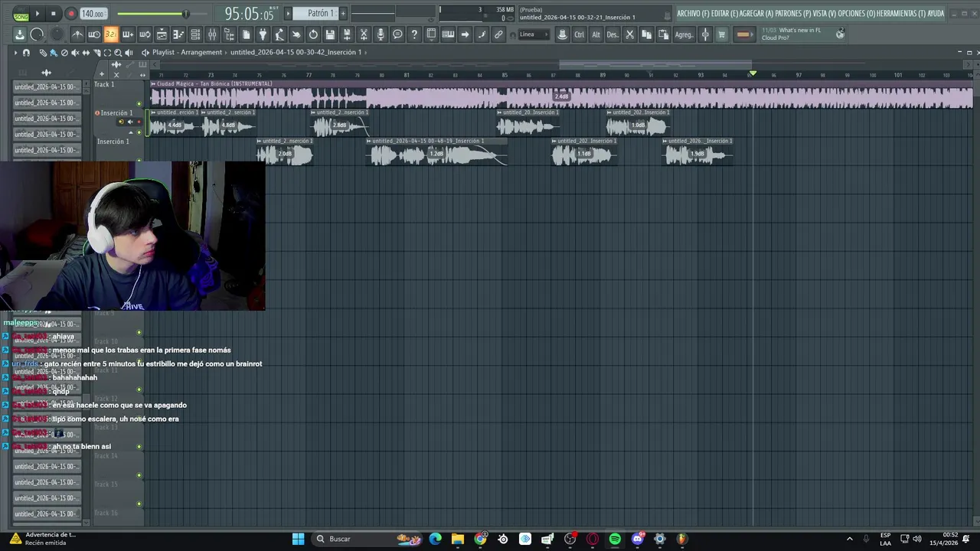Select the playlist paint brush tool

[54, 52]
